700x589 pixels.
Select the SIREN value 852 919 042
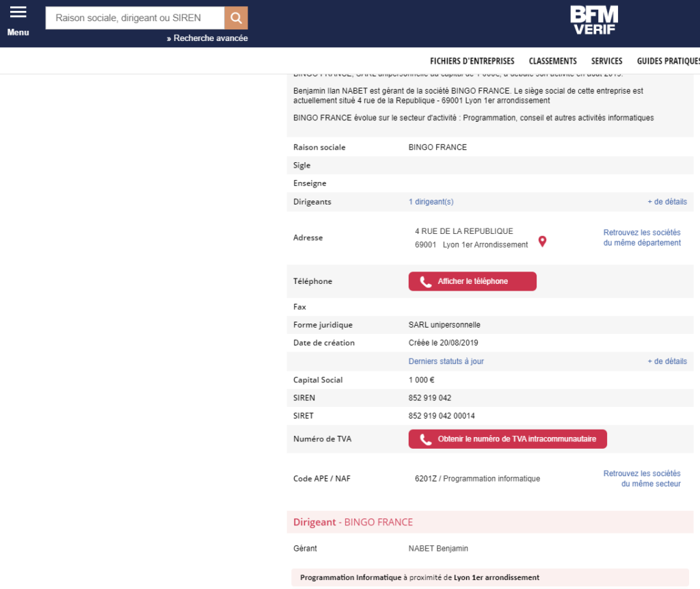pyautogui.click(x=430, y=398)
